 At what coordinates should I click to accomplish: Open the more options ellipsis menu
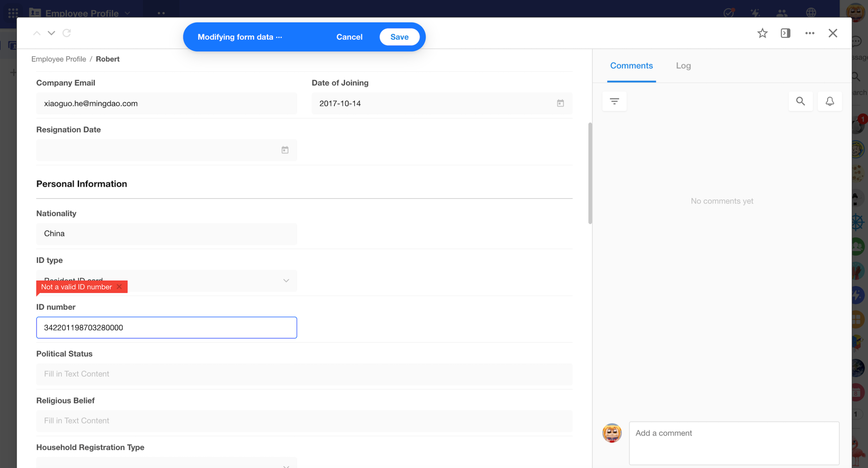click(810, 33)
